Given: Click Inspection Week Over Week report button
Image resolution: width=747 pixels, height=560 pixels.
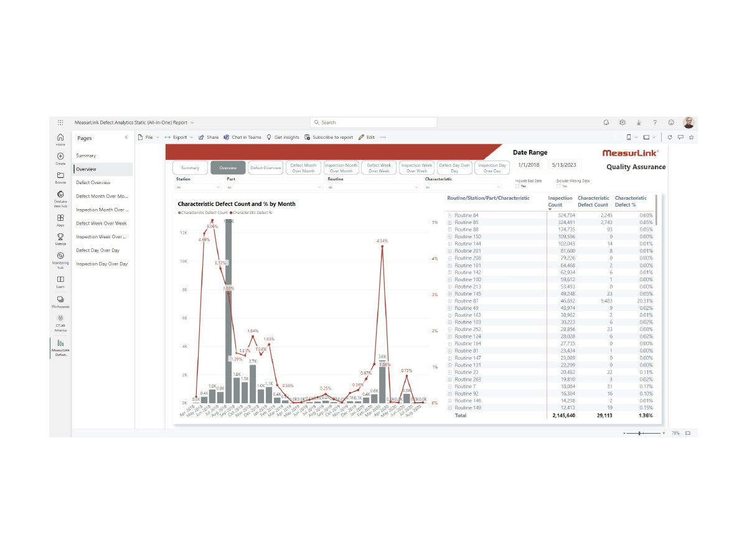Looking at the screenshot, I should pyautogui.click(x=416, y=168).
